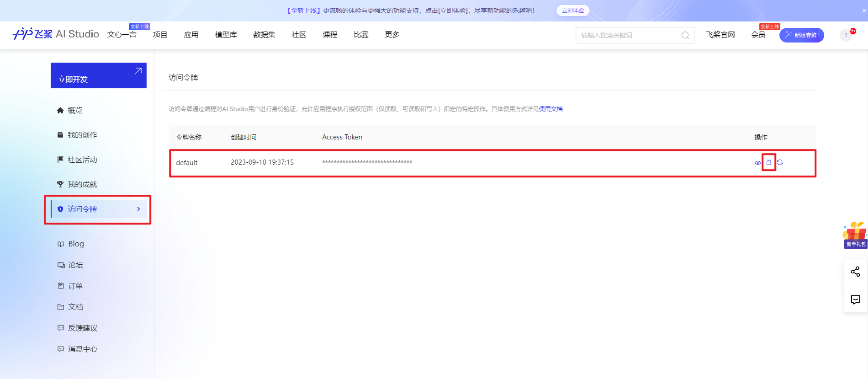Click the creation time 2023-09-10 19:37:15
This screenshot has width=868, height=379.
click(x=262, y=162)
